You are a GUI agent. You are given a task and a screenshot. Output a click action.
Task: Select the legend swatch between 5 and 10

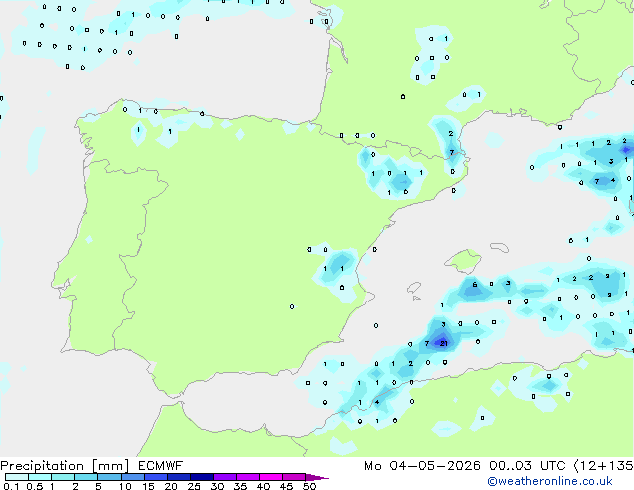110,477
